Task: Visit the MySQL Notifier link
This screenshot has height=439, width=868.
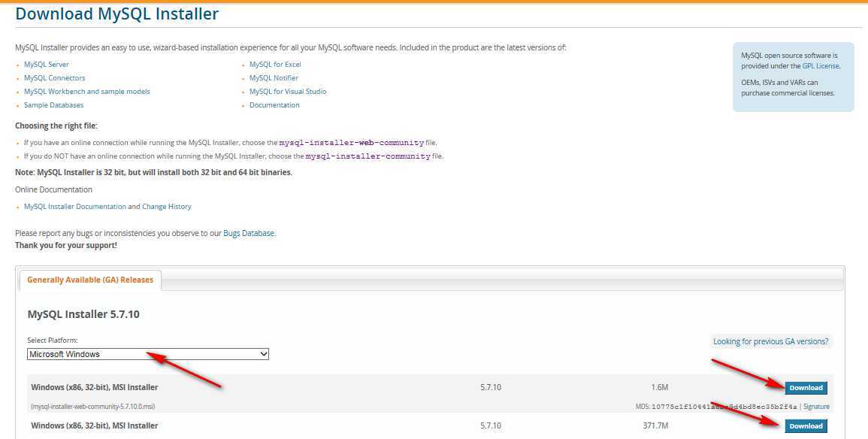Action: tap(274, 78)
